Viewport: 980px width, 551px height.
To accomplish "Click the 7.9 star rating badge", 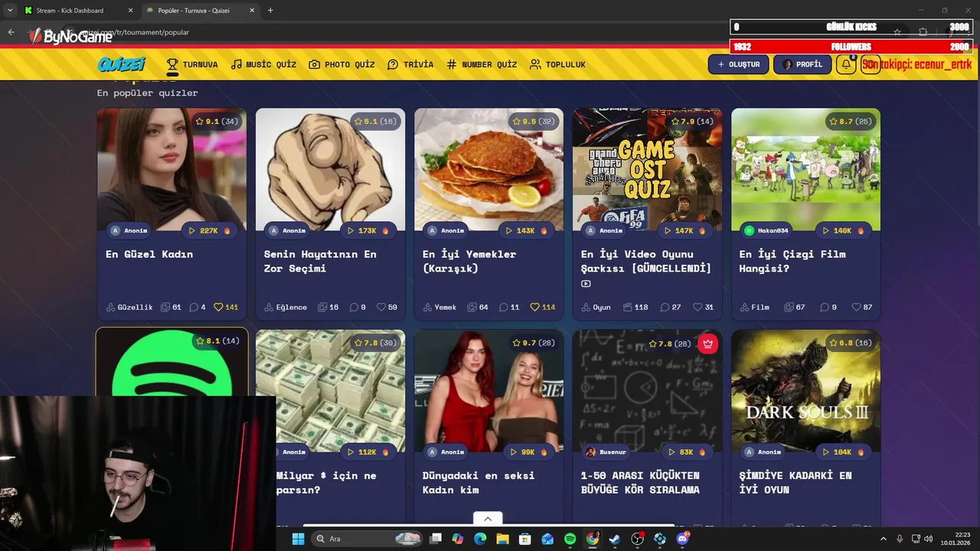I will point(692,122).
